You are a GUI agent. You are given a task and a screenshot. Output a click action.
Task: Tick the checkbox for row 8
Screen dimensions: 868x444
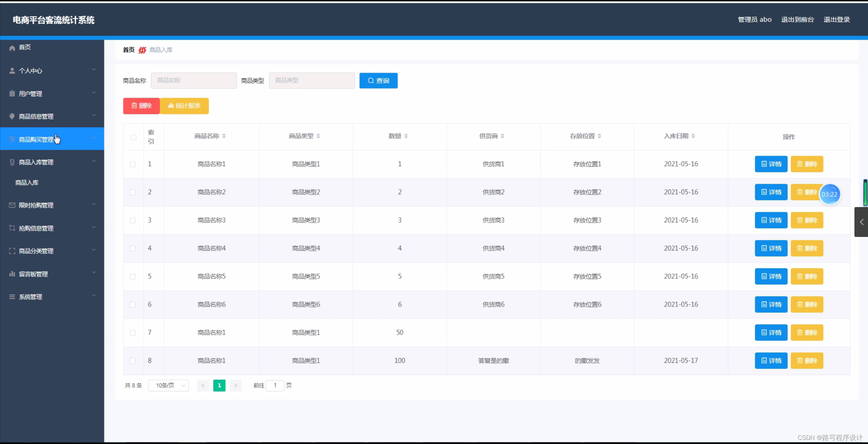point(133,361)
